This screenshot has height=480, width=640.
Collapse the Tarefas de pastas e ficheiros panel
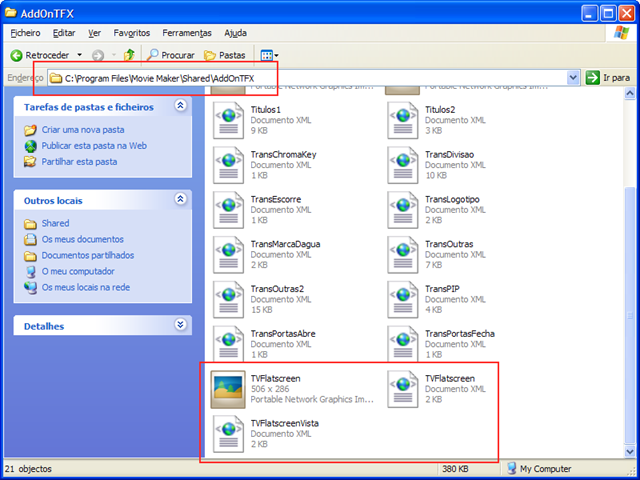180,105
